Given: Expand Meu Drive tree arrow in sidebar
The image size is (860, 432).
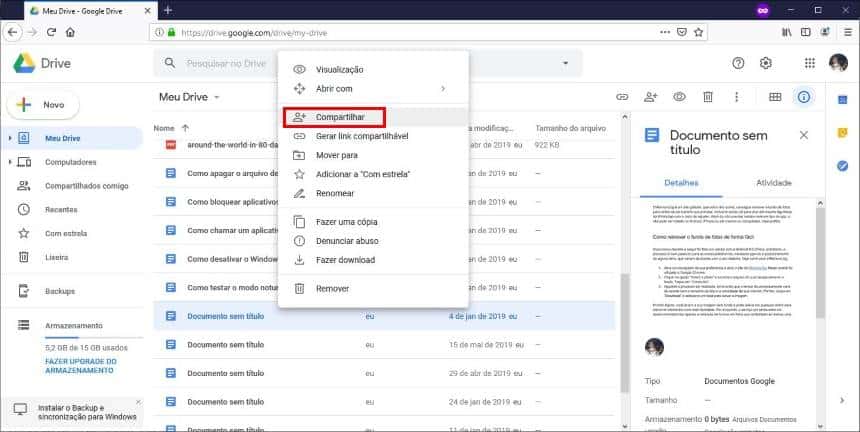Looking at the screenshot, I should 10,138.
